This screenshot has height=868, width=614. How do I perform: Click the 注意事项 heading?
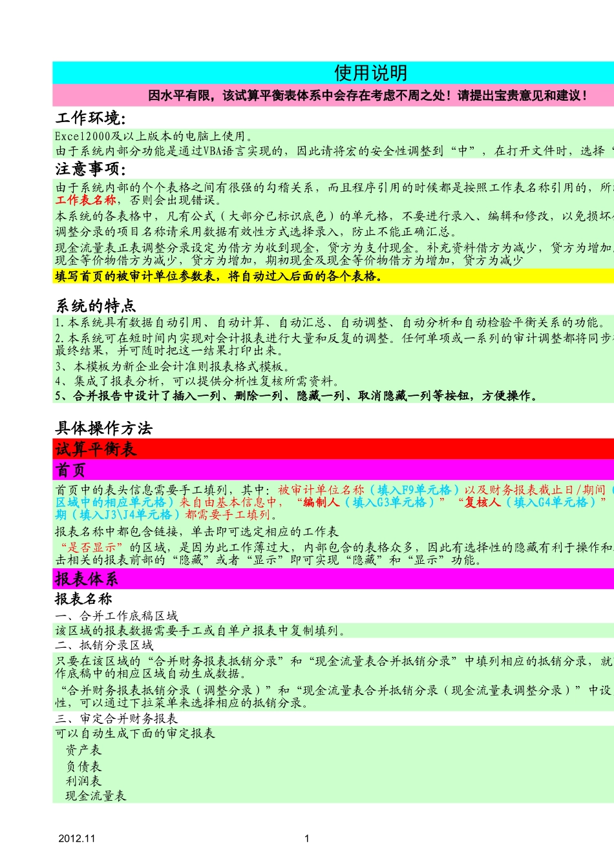point(90,169)
